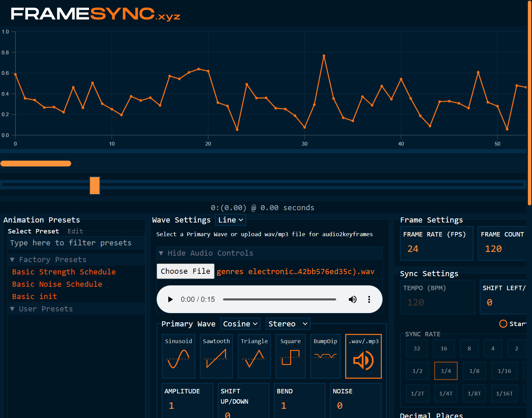Click the orange timeline scrub handle
Viewport: 532px width, 418px height.
95,185
